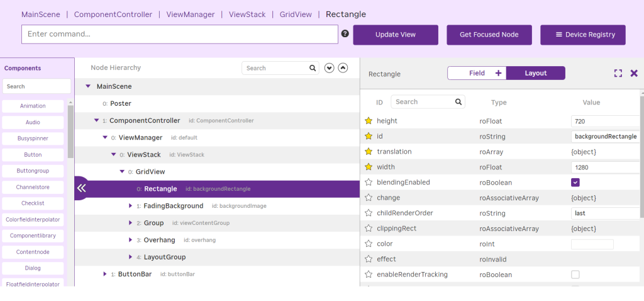Viewport: 644px width, 301px height.
Task: Open the Device Registry
Action: coord(583,35)
